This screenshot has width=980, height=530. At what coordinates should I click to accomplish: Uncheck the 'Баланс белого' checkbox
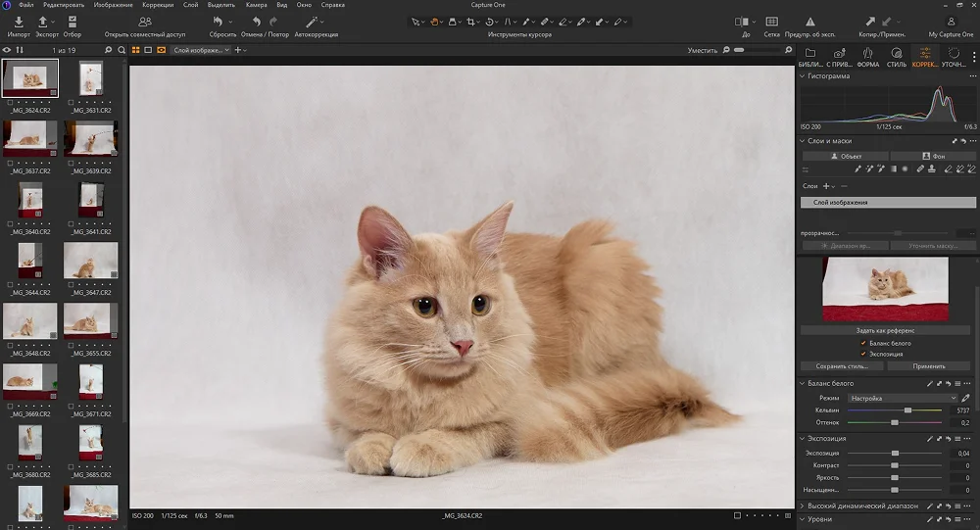tap(863, 344)
